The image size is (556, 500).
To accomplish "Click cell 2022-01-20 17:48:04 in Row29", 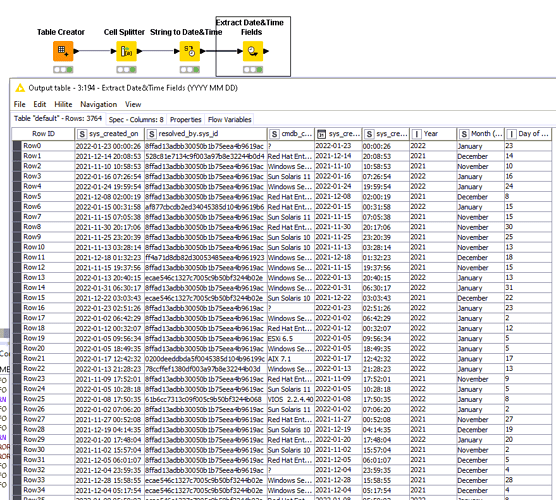I will coord(110,440).
